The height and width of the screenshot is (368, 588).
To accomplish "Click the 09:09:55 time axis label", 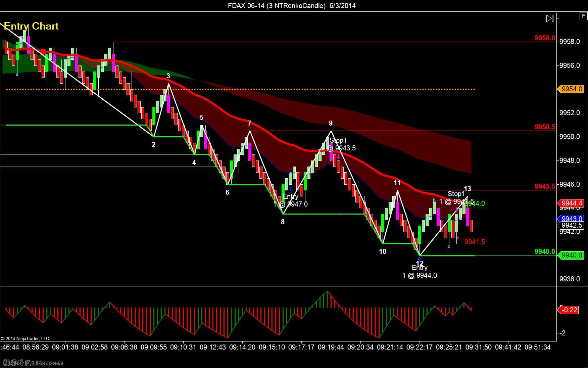I will [x=154, y=347].
